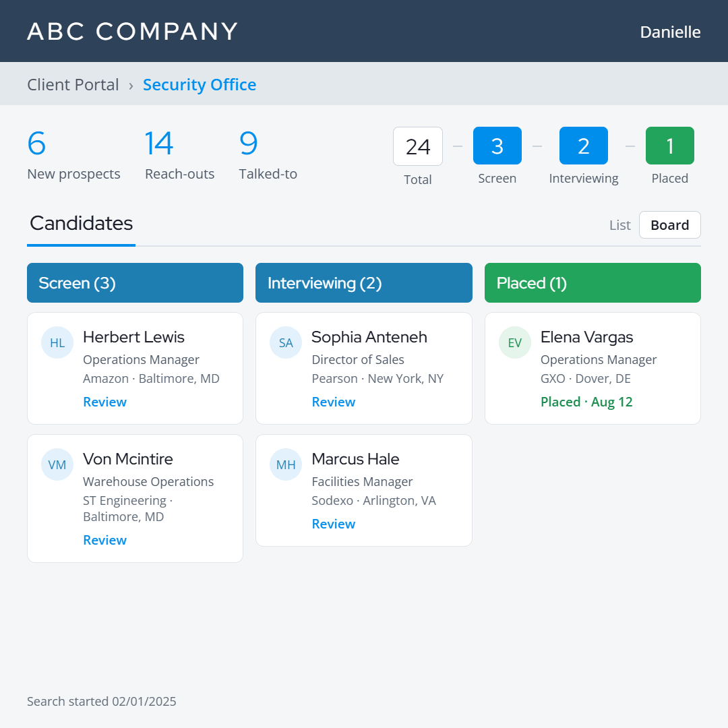728x728 pixels.
Task: Click Amazon · Baltimore, MD text
Action: 152,379
